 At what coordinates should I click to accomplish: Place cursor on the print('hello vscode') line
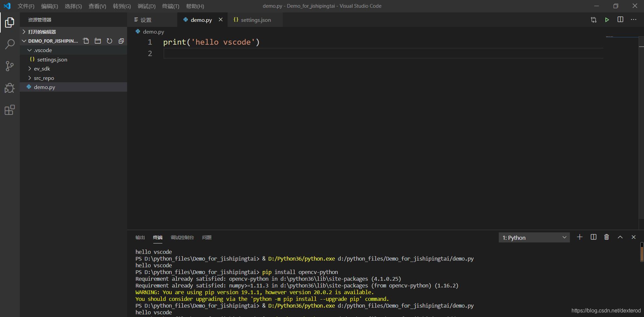tap(211, 42)
